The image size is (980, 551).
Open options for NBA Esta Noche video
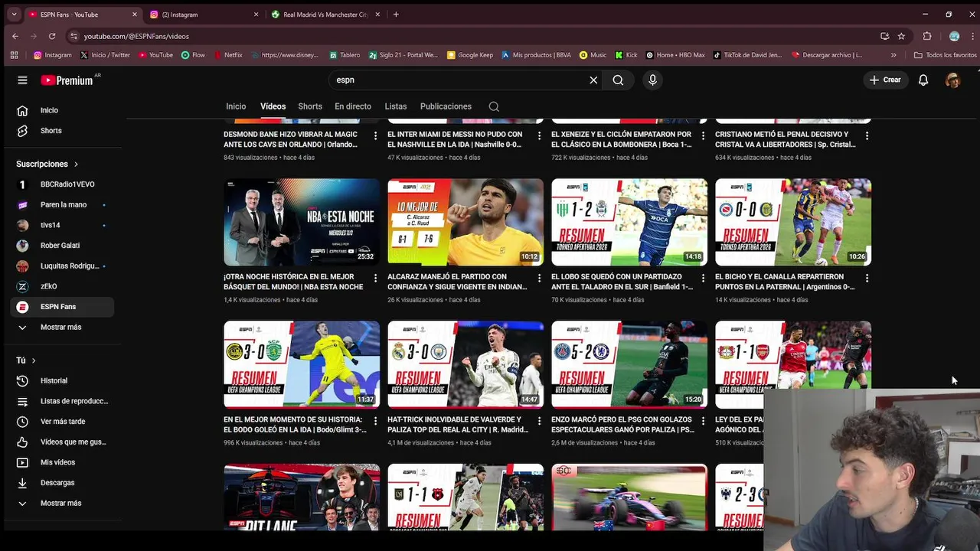point(375,279)
